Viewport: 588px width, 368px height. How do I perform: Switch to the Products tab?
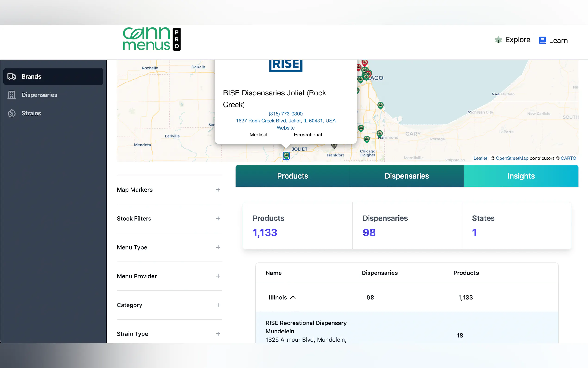292,176
